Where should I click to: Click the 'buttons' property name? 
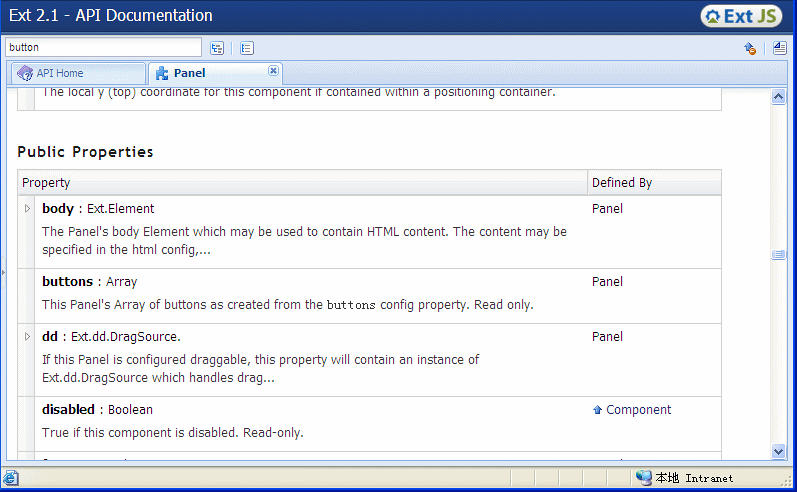[x=68, y=282]
